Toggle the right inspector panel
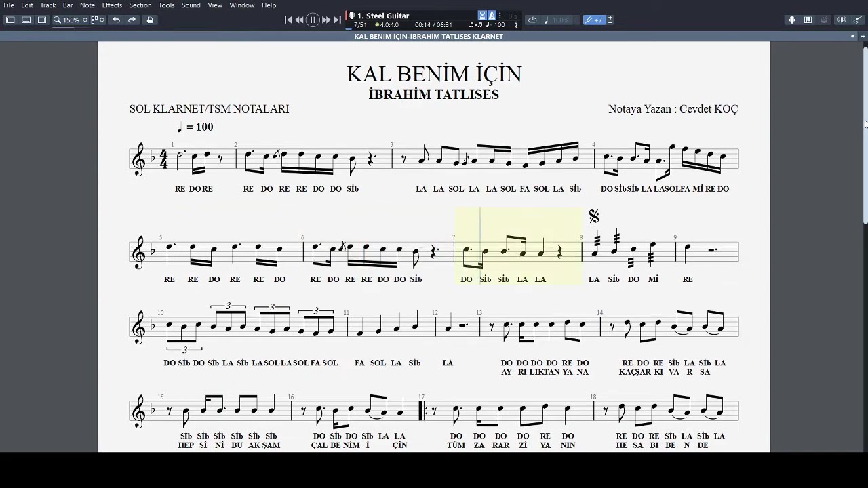 pos(42,20)
